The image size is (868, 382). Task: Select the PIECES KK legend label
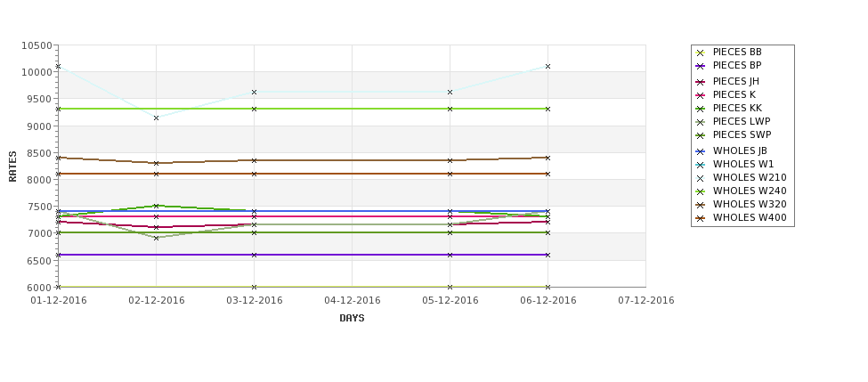737,108
